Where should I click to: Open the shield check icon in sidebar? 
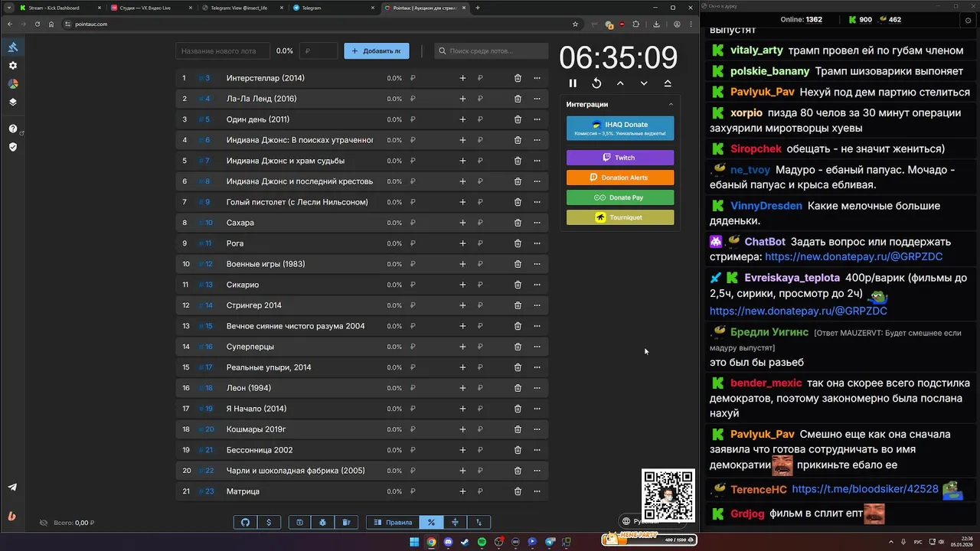tap(12, 146)
